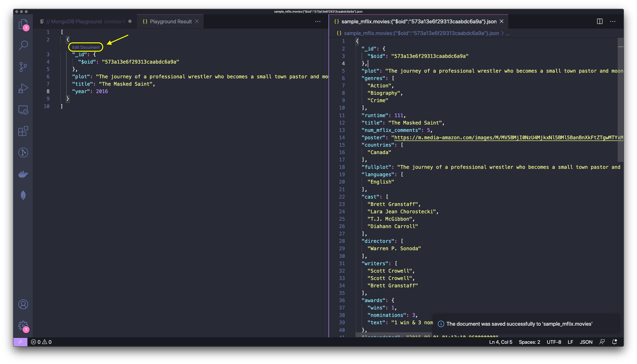Screen dimensions: 637x364
Task: Open the Source Control view
Action: pos(23,67)
